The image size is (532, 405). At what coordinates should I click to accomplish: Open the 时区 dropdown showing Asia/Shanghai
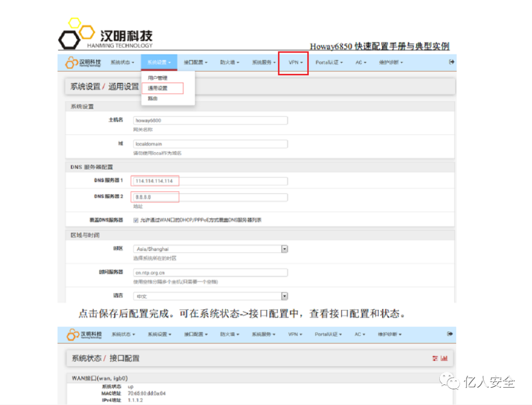[285, 249]
